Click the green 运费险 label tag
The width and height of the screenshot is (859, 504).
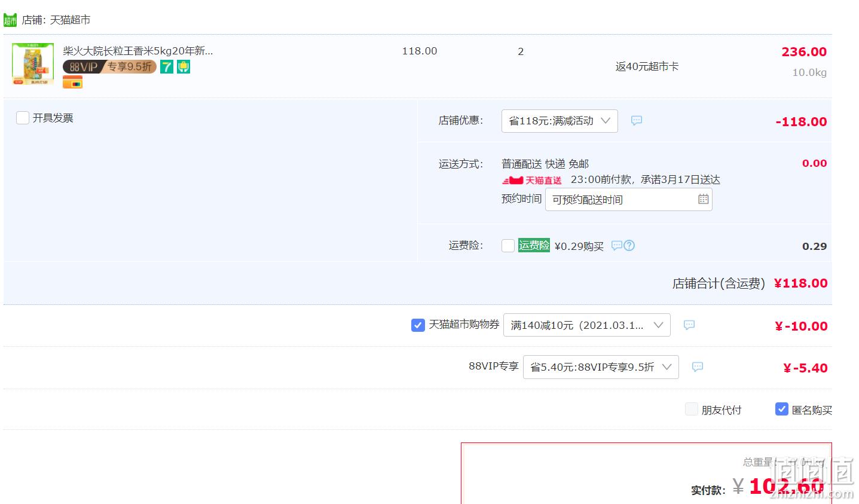(534, 245)
